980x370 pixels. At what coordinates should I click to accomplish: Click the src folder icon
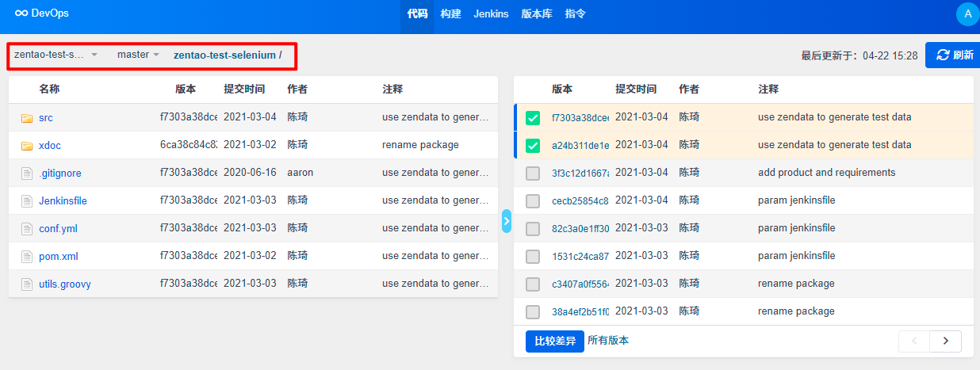click(x=27, y=118)
